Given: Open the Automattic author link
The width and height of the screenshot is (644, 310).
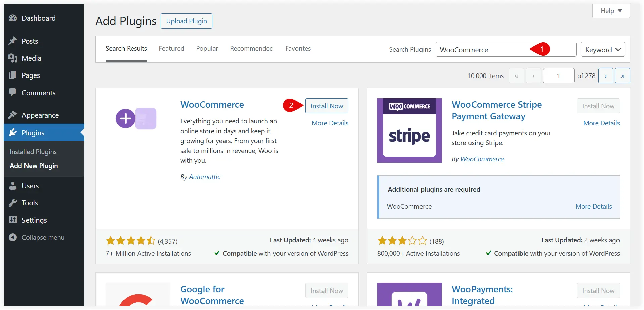Looking at the screenshot, I should 205,177.
